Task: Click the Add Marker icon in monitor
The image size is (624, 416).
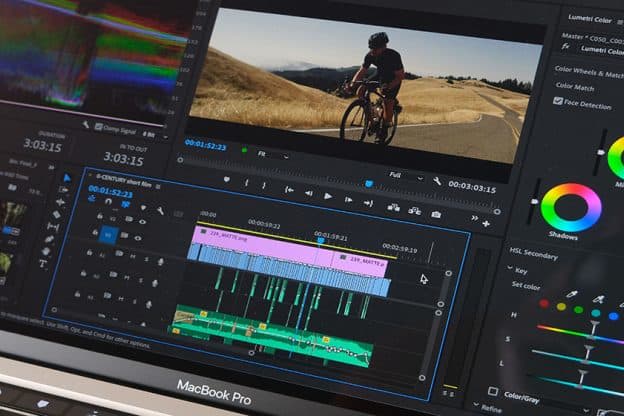Action: (x=226, y=180)
